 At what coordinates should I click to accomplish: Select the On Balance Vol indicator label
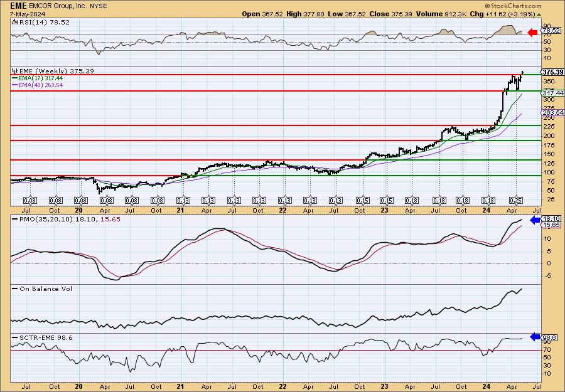[x=46, y=289]
